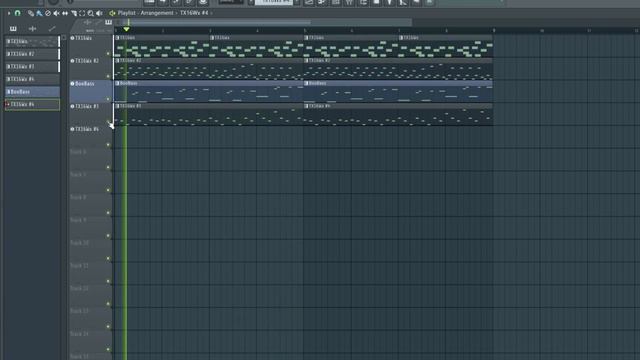
Task: Mute Track 13 with its green dot
Action: 108,327
